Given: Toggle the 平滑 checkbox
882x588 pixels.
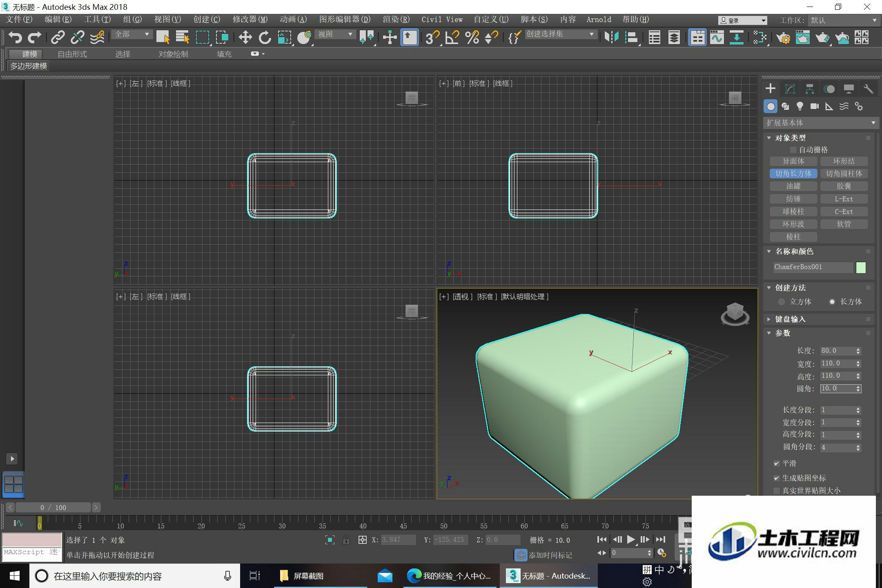Looking at the screenshot, I should (x=777, y=463).
